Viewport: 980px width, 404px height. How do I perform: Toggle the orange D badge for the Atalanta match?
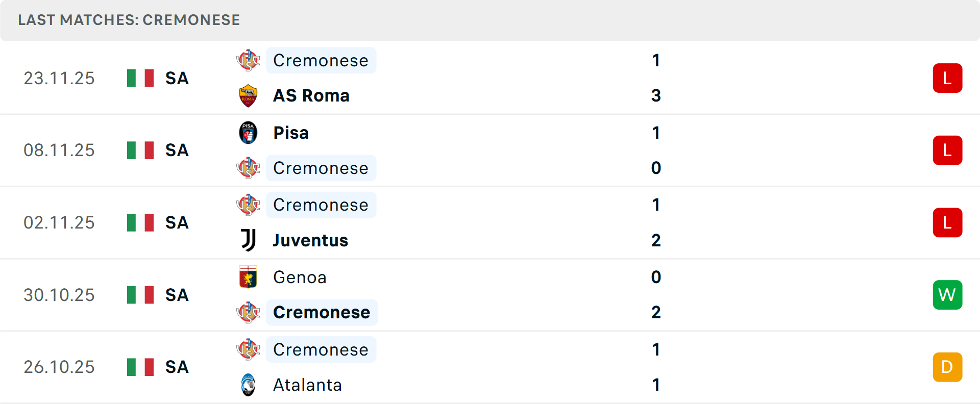click(947, 367)
